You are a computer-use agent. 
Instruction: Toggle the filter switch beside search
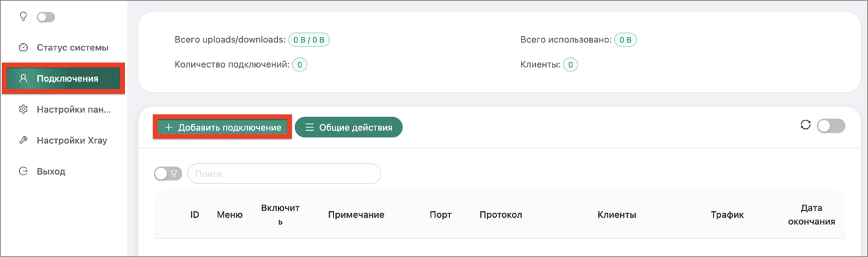pyautogui.click(x=168, y=173)
